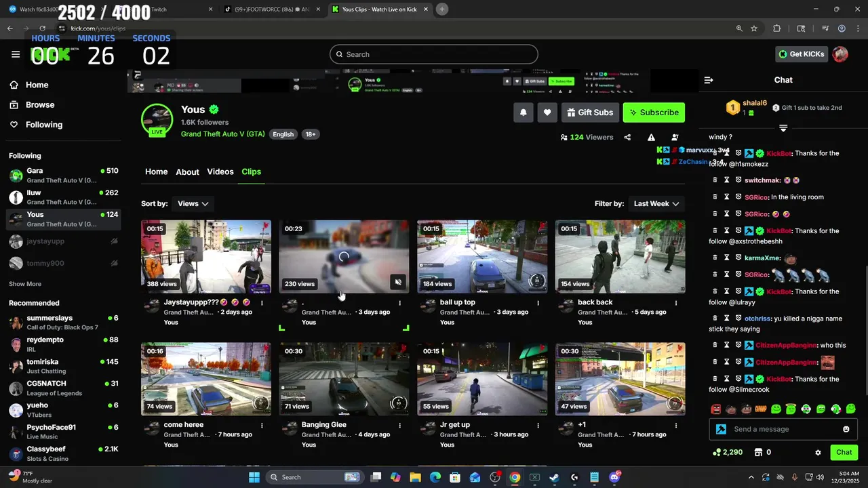Screen dimensions: 868x488
Task: Open more options for 'Banging Glee' clip
Action: coord(399,426)
